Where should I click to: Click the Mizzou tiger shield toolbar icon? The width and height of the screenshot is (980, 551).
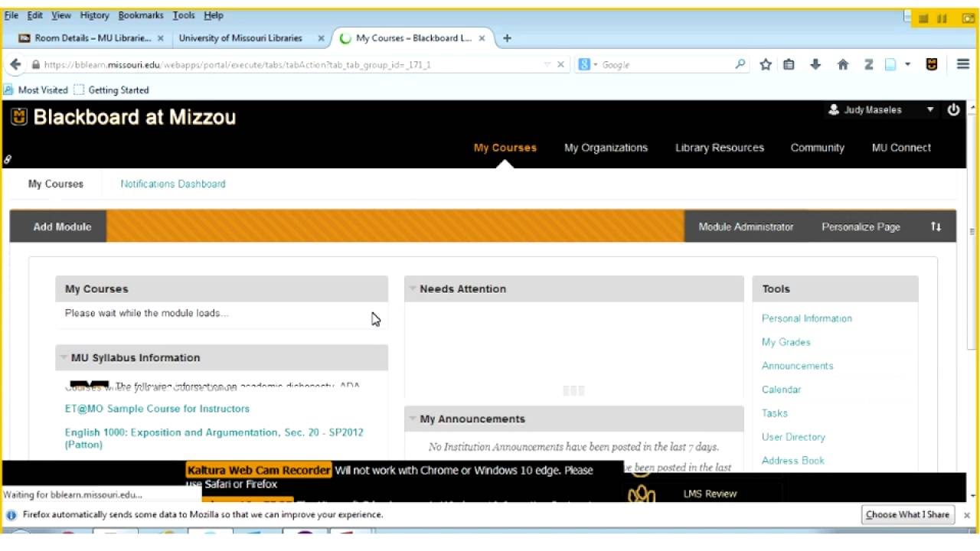click(x=932, y=65)
